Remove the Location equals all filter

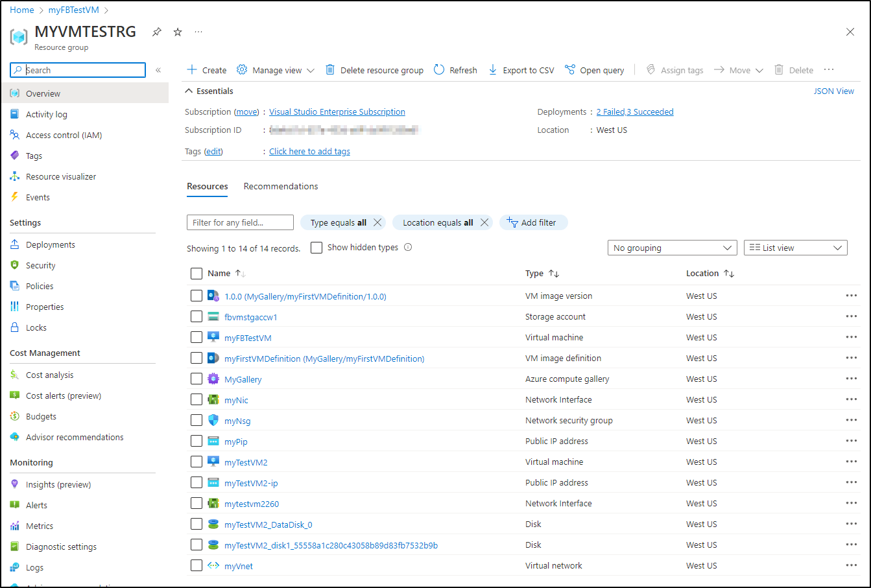[484, 222]
